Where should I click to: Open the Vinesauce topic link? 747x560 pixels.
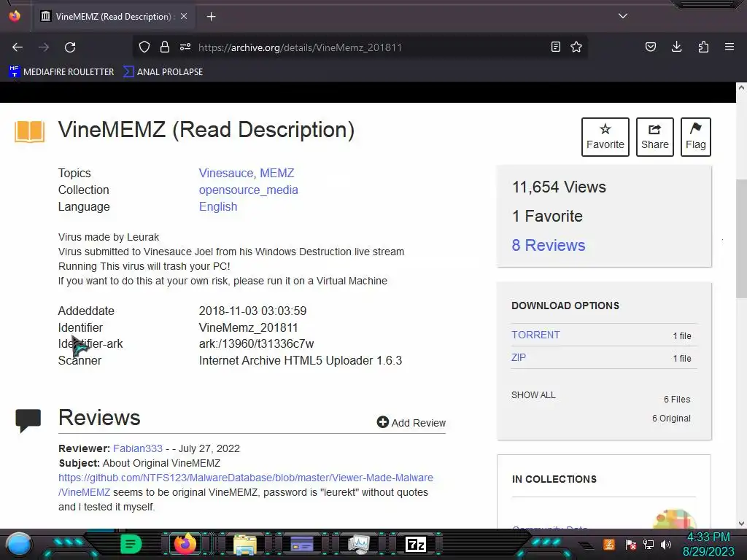[x=226, y=173]
